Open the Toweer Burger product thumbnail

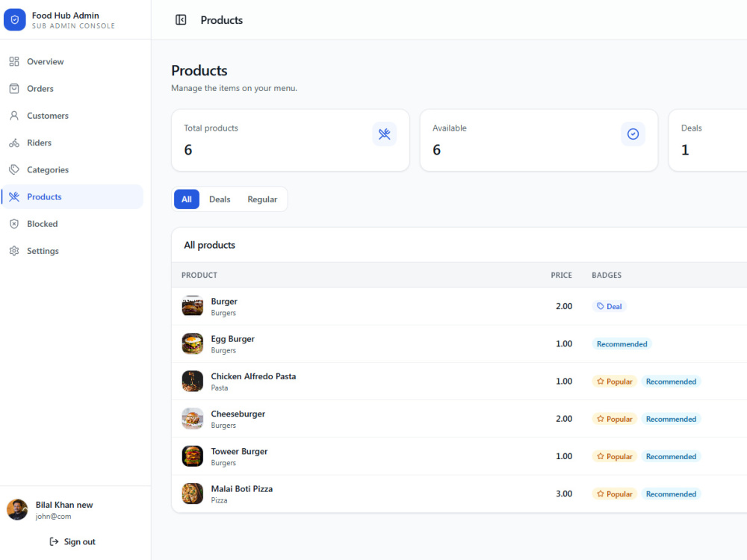(193, 455)
